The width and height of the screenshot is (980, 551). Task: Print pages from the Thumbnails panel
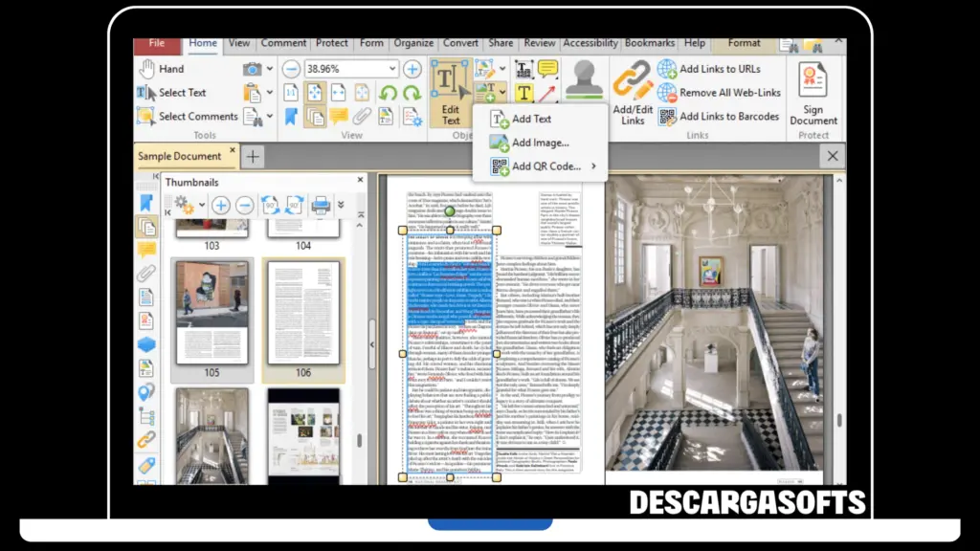321,205
